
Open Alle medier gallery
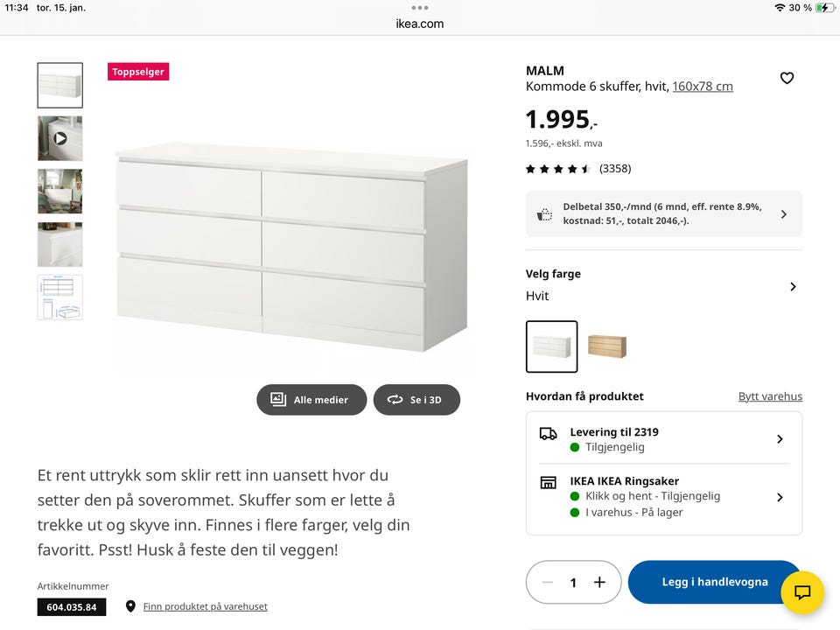[311, 399]
